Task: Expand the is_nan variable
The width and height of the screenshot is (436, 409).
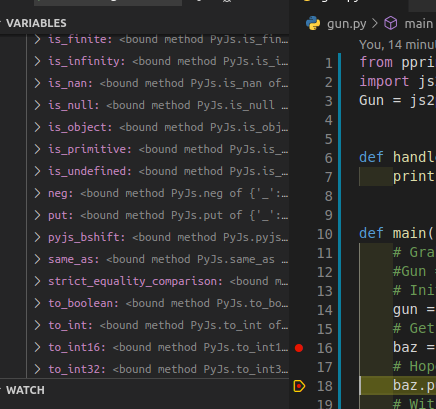Action: (37, 83)
